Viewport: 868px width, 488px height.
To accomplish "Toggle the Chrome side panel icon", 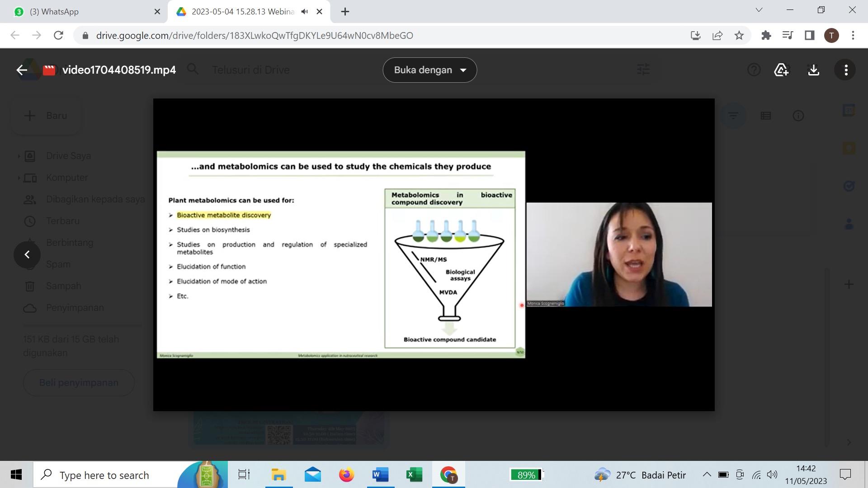I will [x=809, y=35].
